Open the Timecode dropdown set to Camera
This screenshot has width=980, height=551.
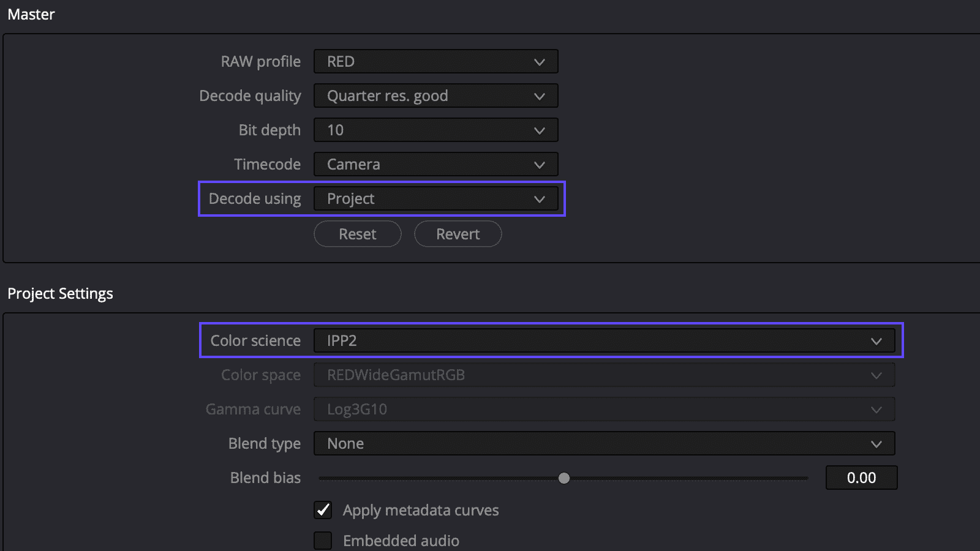[x=435, y=164]
